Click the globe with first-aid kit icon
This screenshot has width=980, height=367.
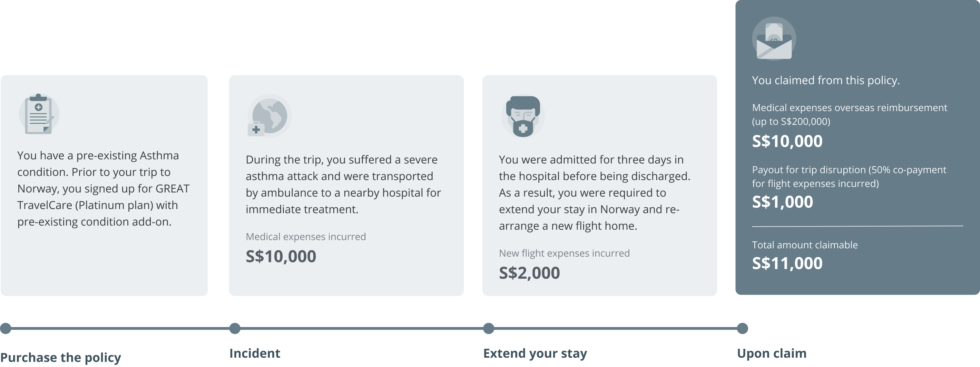269,116
